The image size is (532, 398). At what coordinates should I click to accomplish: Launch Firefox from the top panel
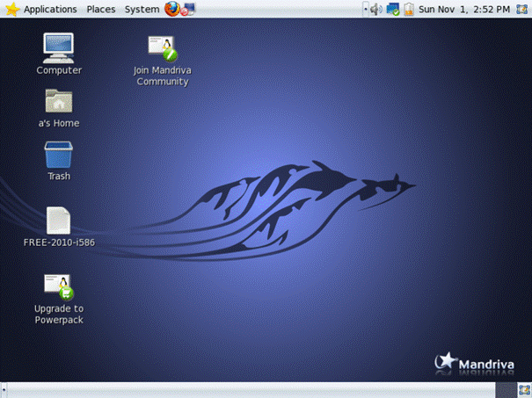pos(172,9)
